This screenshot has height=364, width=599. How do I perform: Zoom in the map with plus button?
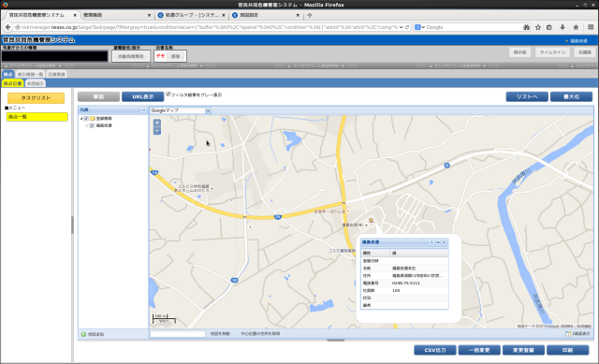coord(156,123)
